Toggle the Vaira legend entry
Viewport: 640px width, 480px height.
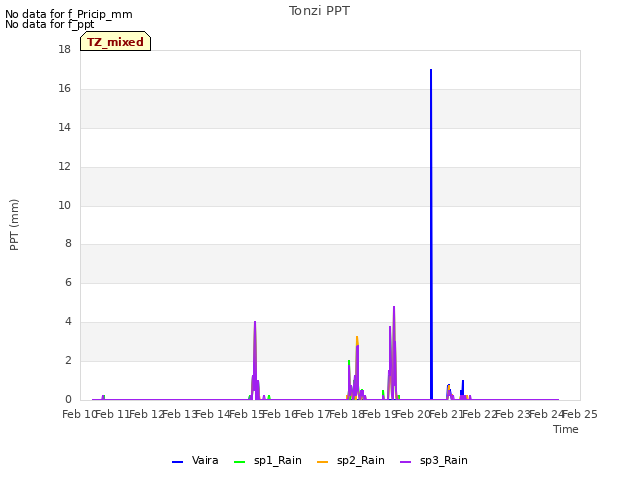[x=195, y=461]
